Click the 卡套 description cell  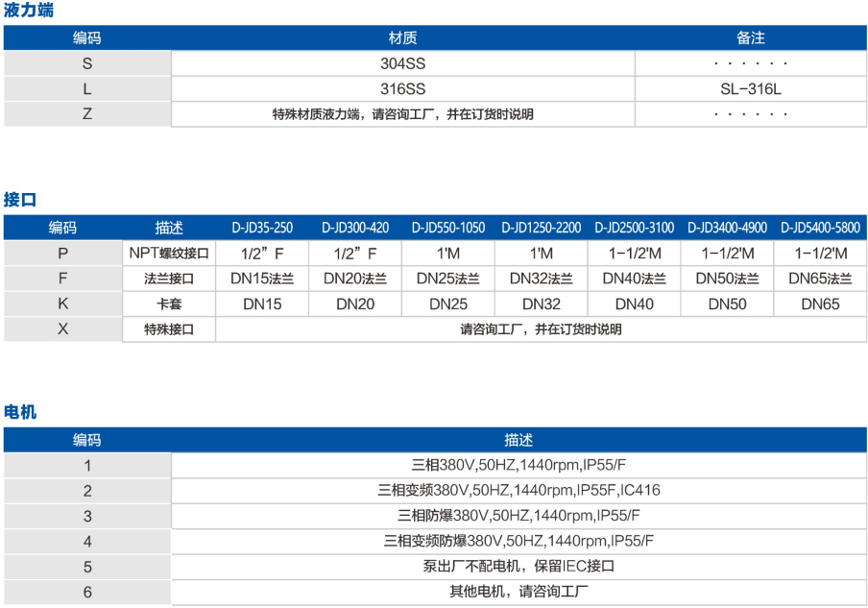pos(169,304)
